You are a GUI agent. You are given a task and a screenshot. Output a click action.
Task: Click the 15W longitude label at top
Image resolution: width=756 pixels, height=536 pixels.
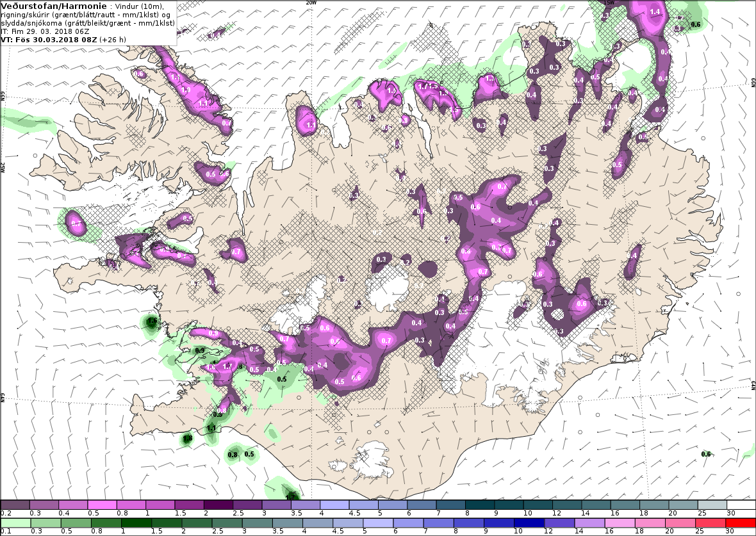(609, 3)
